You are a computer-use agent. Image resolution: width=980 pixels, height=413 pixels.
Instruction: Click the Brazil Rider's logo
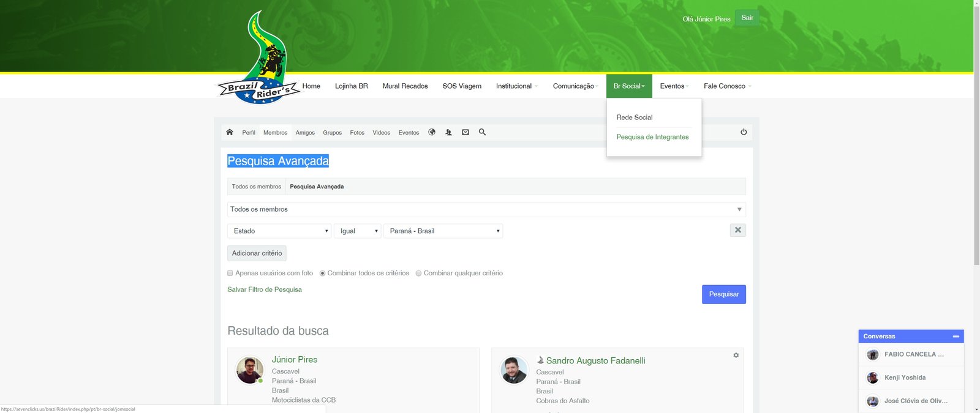click(258, 58)
